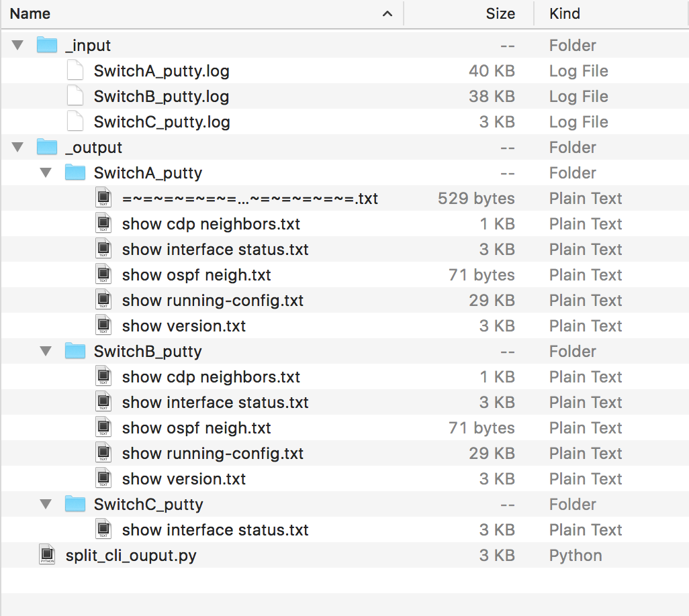The image size is (689, 616).
Task: Collapse the _output folder disclosure triangle
Action: point(17,147)
